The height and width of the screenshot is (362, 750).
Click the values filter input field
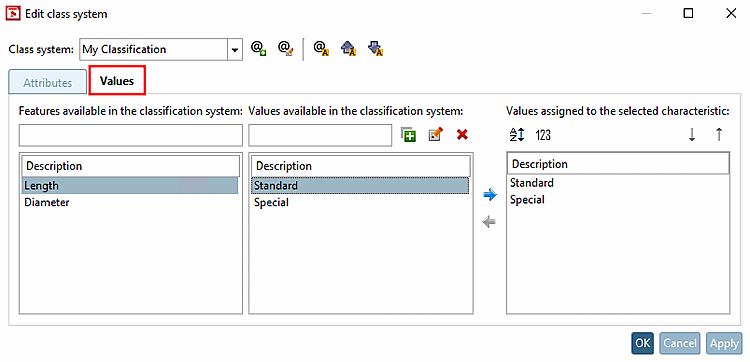(x=320, y=135)
